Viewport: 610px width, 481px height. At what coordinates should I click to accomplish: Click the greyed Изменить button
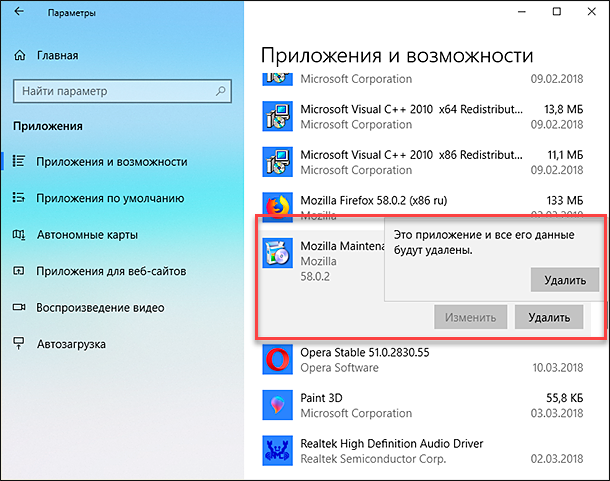(x=470, y=317)
